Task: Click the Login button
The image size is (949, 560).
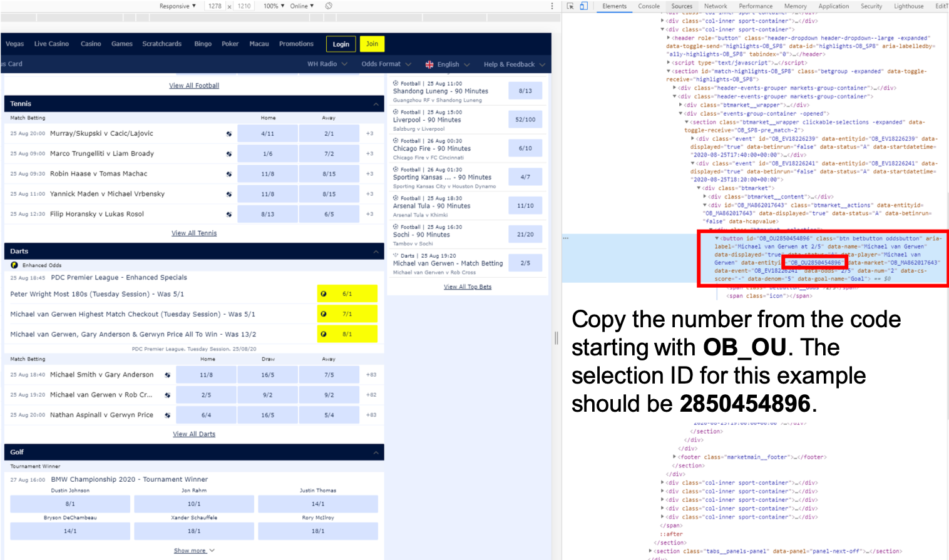Action: [x=341, y=44]
